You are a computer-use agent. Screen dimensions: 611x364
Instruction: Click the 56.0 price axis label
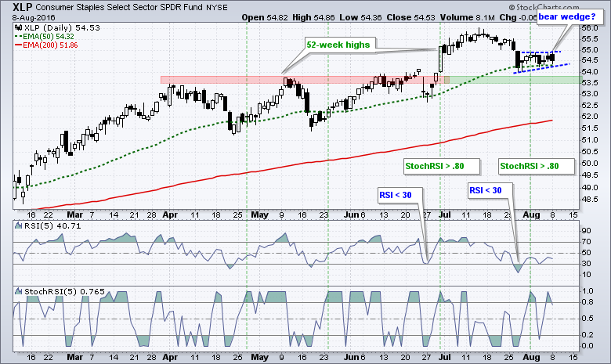pos(590,28)
